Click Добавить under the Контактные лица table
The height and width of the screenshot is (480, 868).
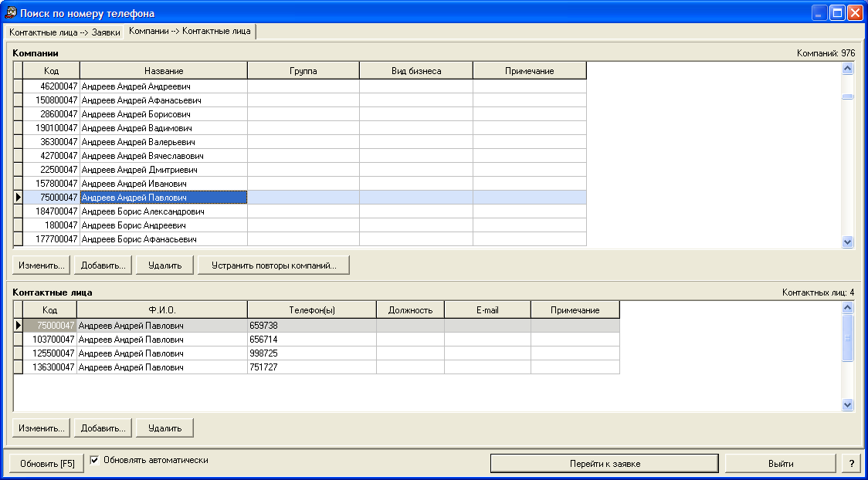pos(103,428)
